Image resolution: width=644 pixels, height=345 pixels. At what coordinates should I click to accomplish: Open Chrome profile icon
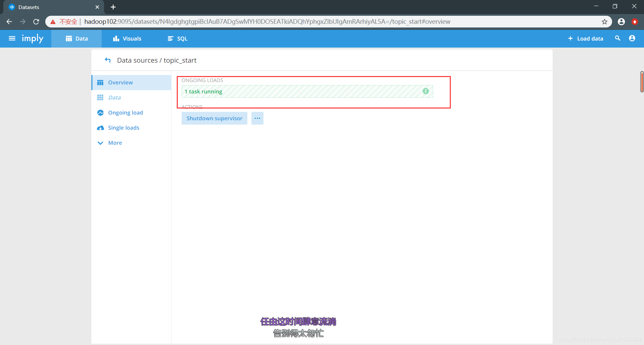click(621, 22)
